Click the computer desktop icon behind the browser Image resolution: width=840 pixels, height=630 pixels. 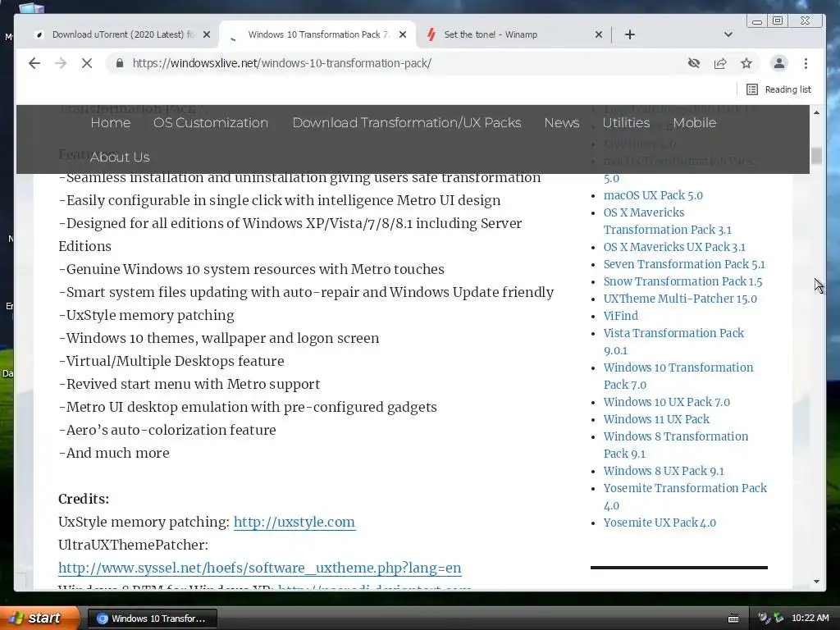pyautogui.click(x=32, y=8)
